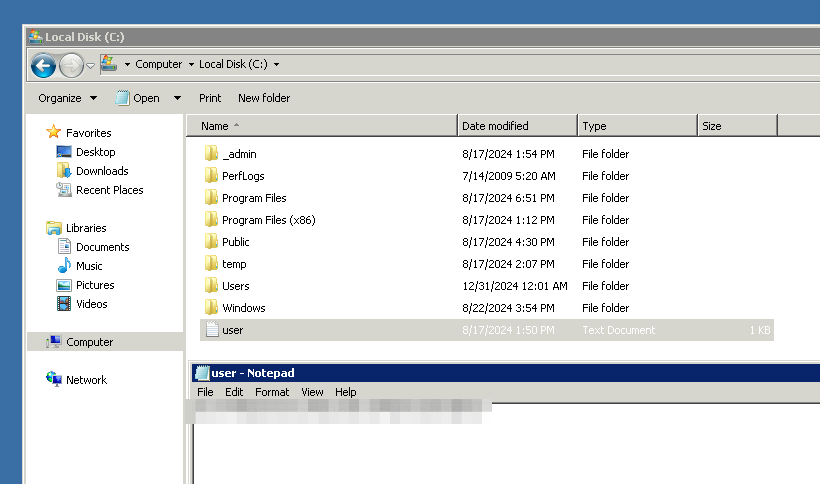
Task: Select Computer in the navigation pane
Action: point(89,342)
